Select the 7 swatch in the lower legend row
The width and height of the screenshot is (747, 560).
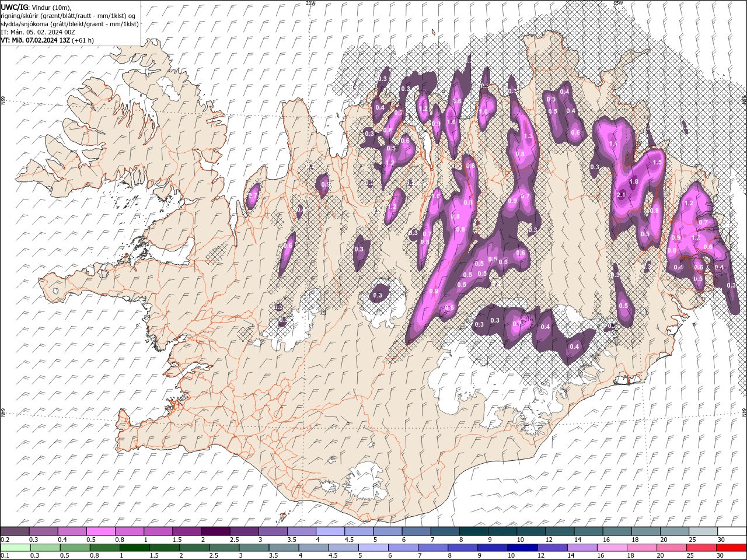point(432,548)
